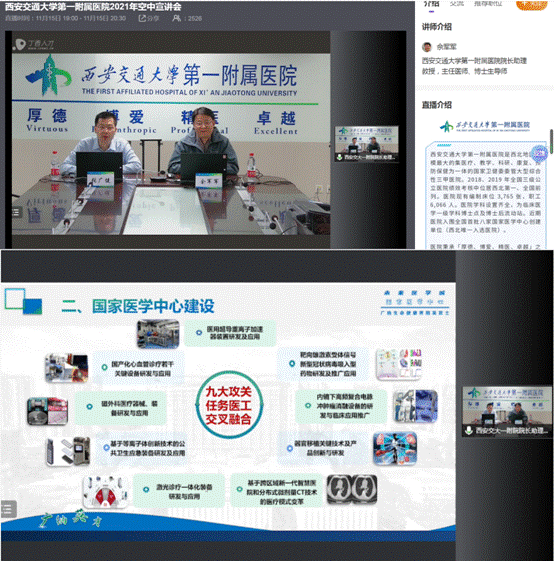Click the lecturer name 余军军

pos(446,47)
